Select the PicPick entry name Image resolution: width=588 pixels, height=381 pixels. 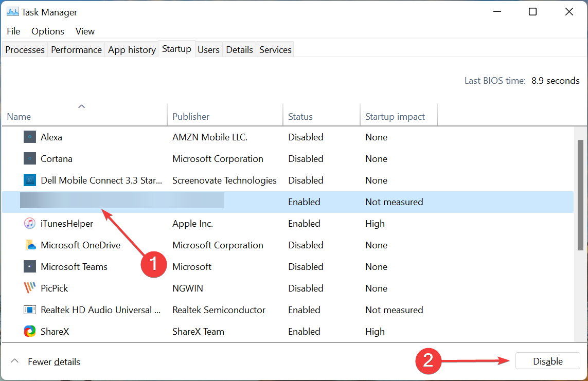click(x=55, y=288)
